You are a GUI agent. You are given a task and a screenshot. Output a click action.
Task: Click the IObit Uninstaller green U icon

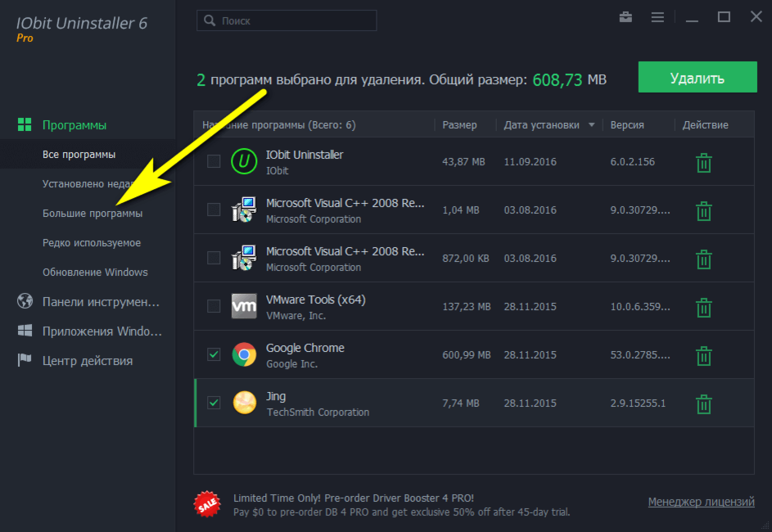(244, 161)
